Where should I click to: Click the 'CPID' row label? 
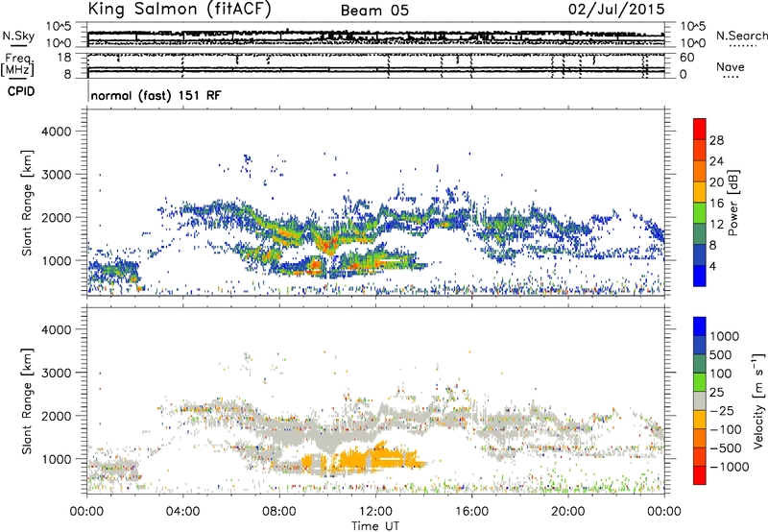point(21,91)
